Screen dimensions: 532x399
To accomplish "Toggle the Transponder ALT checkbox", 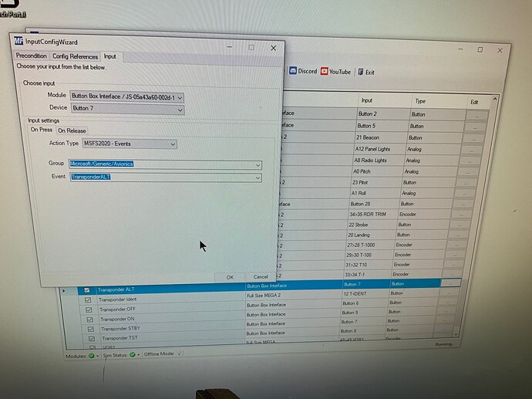I will [87, 290].
